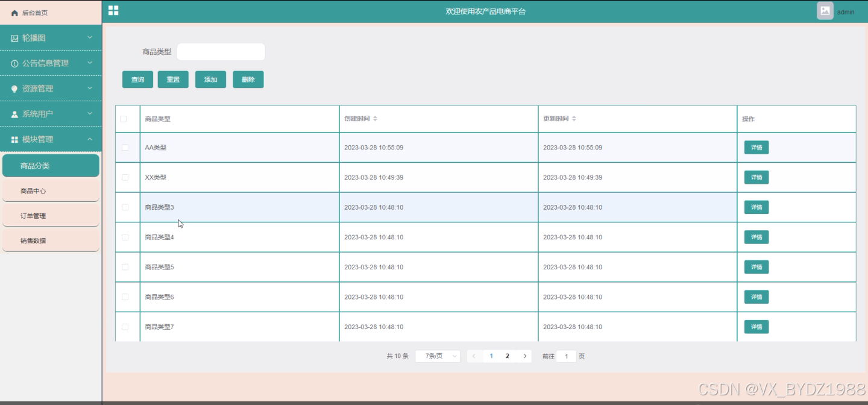
Task: Check the box for 商品类型3 row
Action: pyautogui.click(x=125, y=207)
